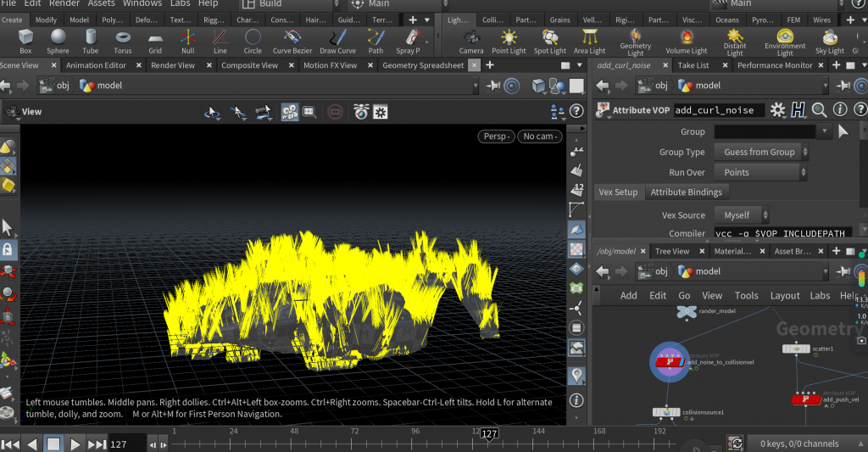Select the add_noise_to_collisionvel node
Viewport: 868px width, 452px height.
coord(670,362)
